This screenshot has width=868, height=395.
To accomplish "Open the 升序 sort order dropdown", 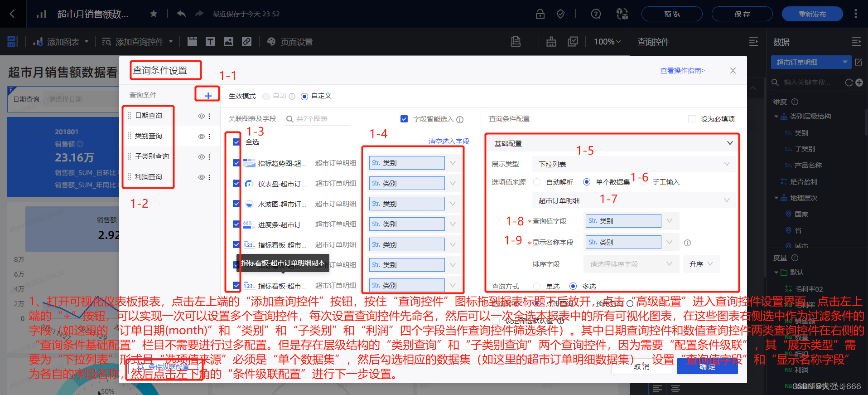I will pyautogui.click(x=701, y=264).
